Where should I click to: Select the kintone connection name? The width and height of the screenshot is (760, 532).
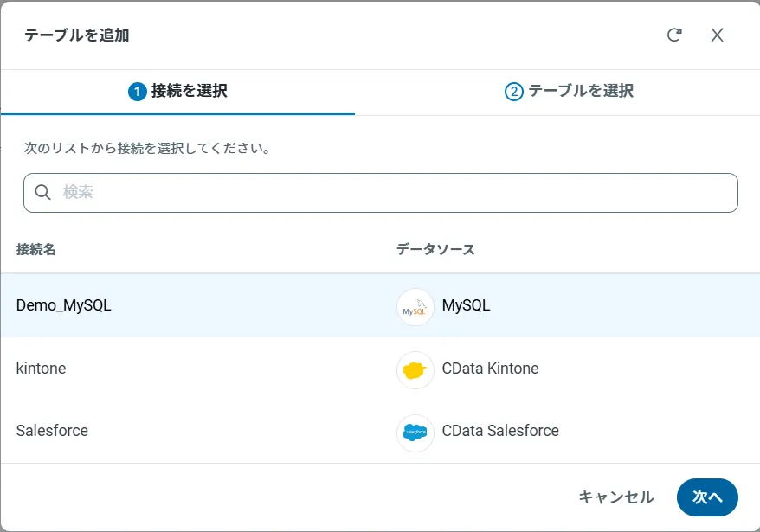pyautogui.click(x=41, y=369)
